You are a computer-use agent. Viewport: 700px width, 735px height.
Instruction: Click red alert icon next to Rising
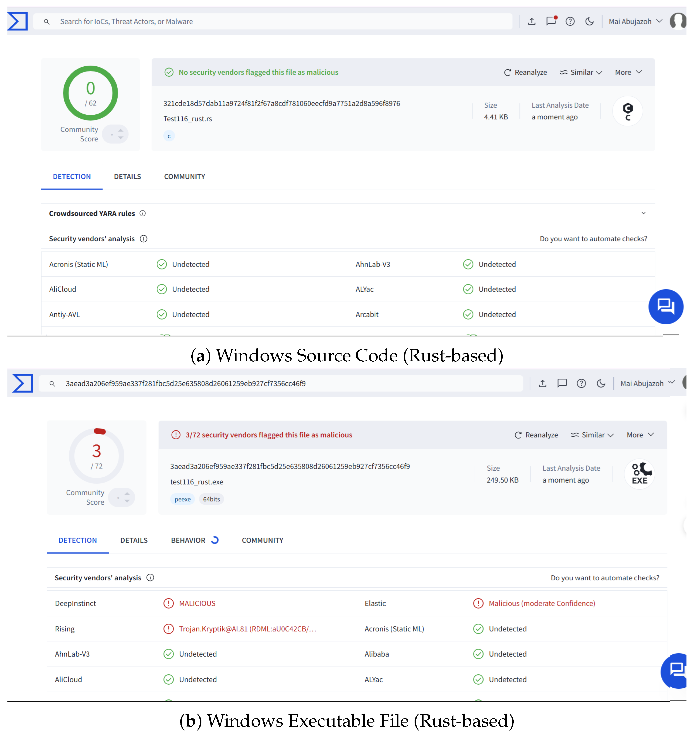click(x=169, y=629)
